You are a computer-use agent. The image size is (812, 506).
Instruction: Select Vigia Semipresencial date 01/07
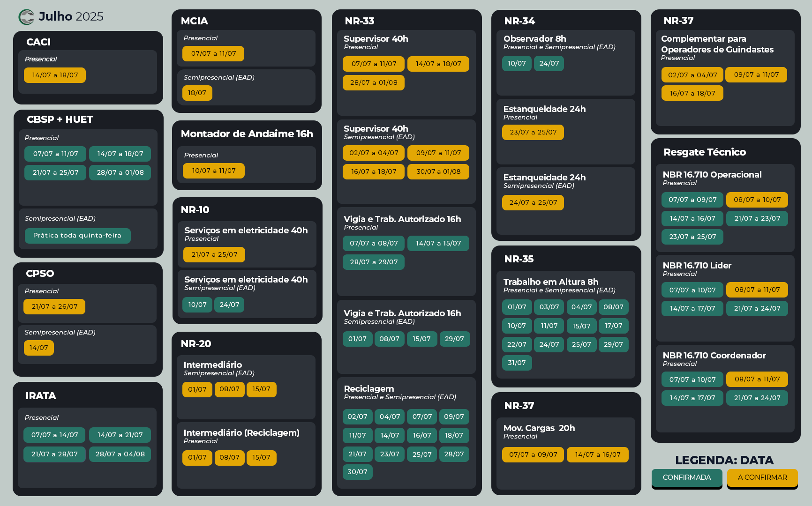(357, 339)
